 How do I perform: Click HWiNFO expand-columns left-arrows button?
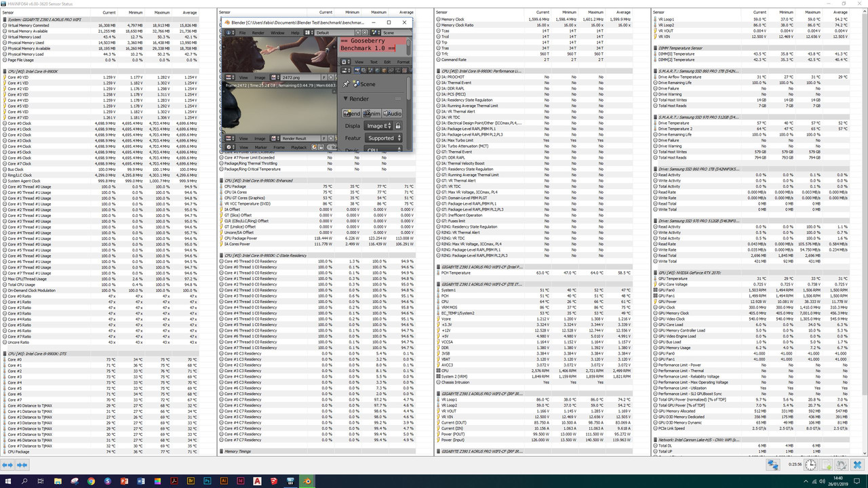click(x=7, y=465)
